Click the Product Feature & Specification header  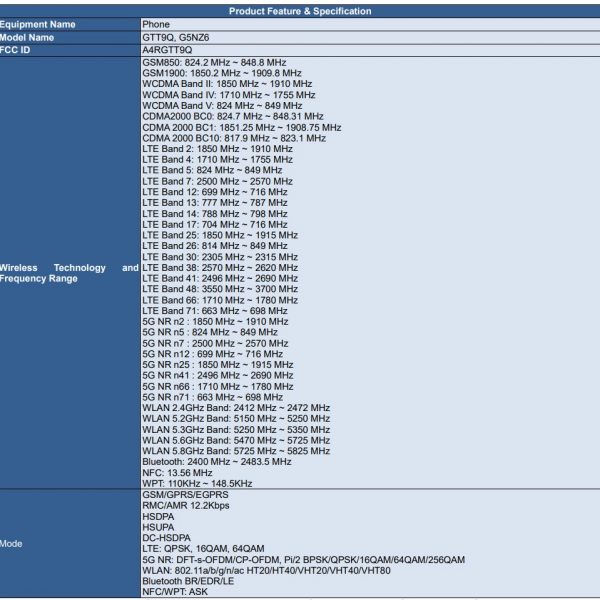300,11
